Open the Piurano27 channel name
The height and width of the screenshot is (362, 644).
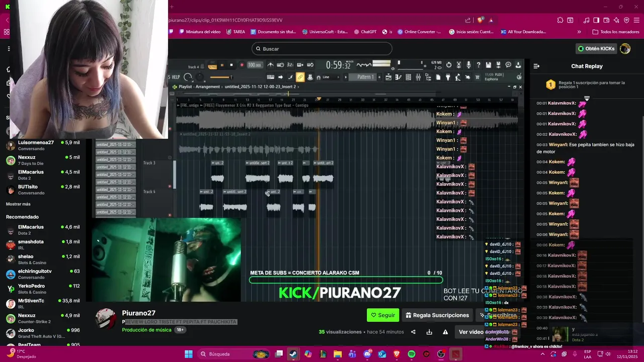click(x=138, y=313)
